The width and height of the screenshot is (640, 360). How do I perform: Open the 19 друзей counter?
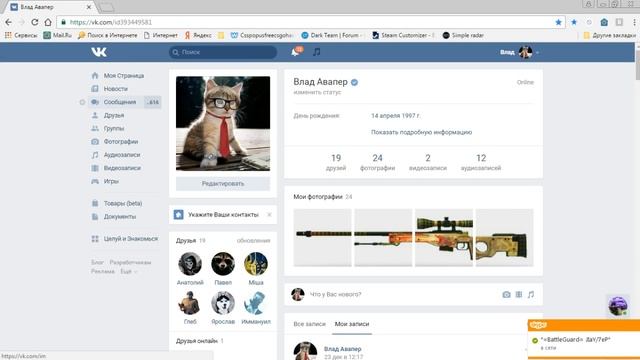click(336, 162)
